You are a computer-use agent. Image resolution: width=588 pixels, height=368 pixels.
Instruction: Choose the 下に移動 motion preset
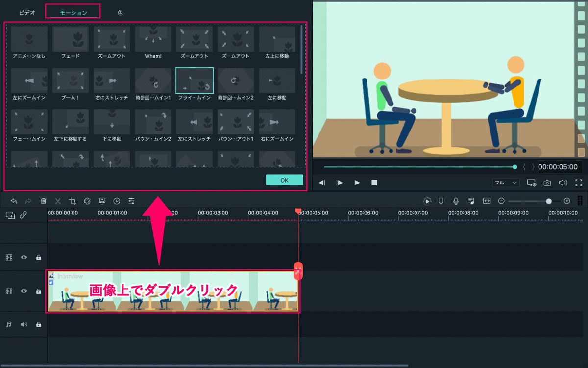112,126
